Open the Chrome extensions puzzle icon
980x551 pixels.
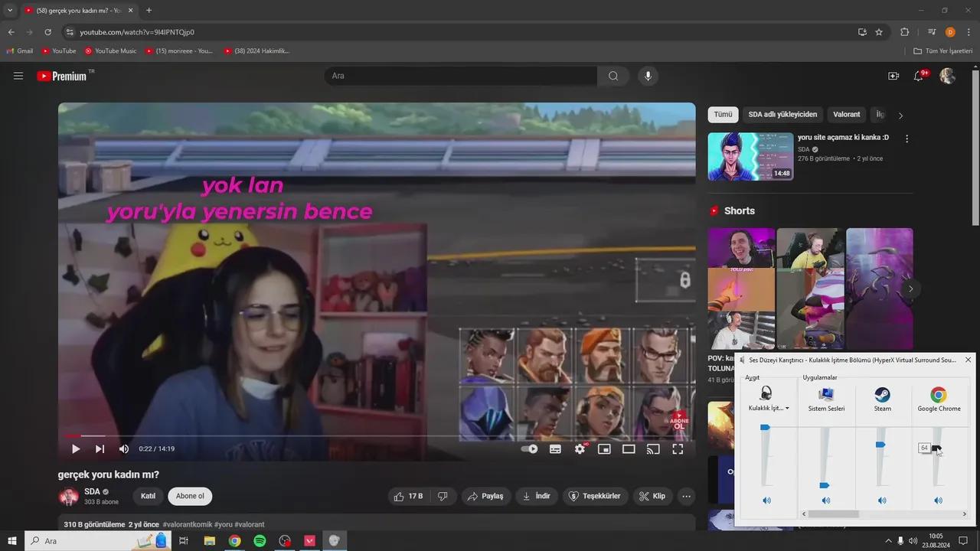pyautogui.click(x=905, y=32)
